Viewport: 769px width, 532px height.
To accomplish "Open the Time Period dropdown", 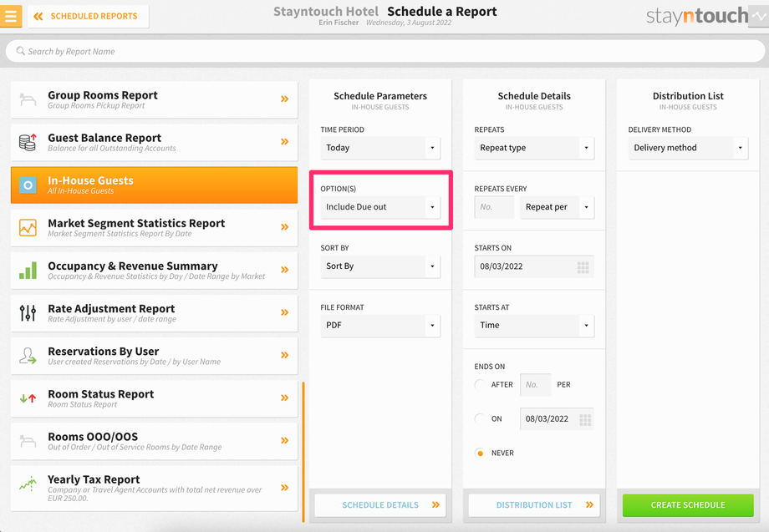I will point(380,148).
